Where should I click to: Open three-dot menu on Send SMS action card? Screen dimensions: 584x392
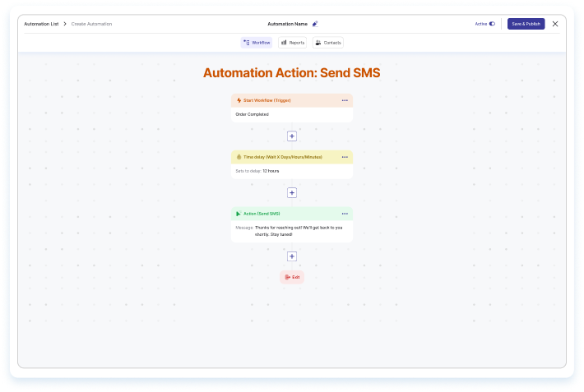click(x=345, y=214)
